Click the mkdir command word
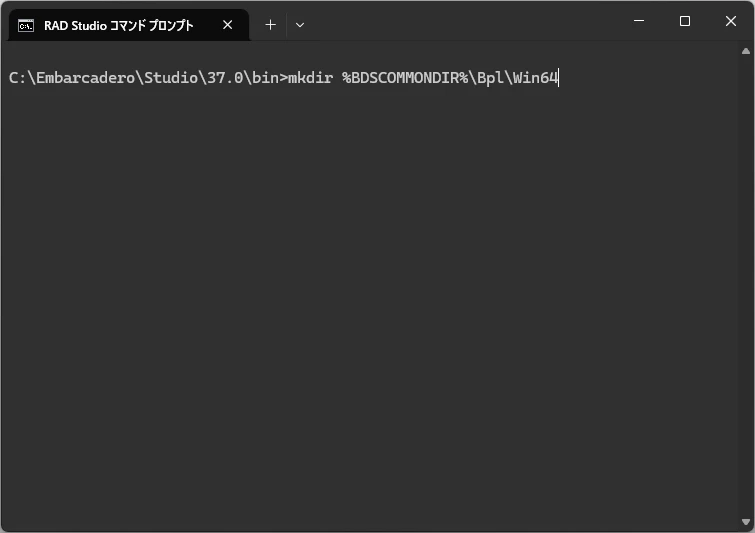The width and height of the screenshot is (755, 533). [x=310, y=78]
